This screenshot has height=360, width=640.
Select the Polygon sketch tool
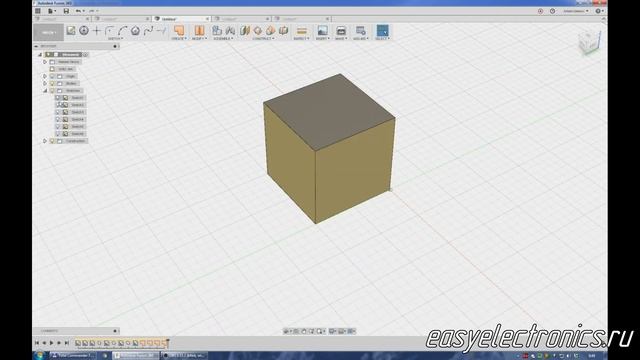coord(135,31)
